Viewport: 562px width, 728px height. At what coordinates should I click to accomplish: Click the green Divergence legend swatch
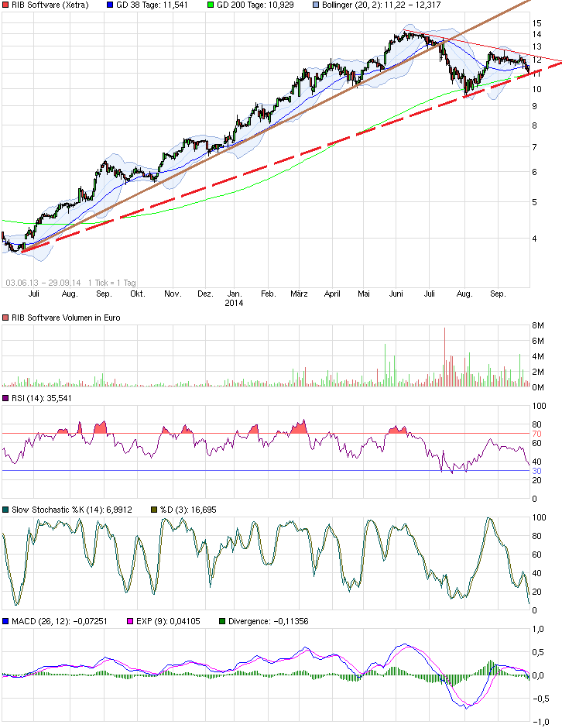[222, 621]
